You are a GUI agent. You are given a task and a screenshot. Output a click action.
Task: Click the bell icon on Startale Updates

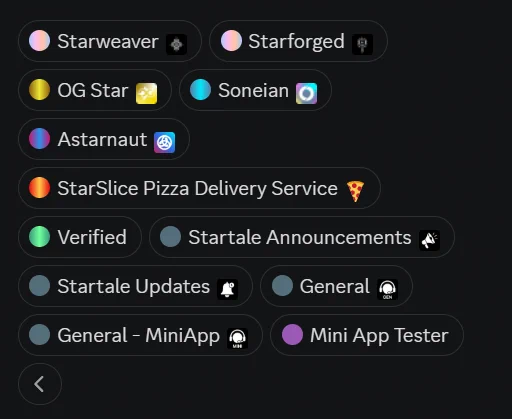tap(227, 289)
